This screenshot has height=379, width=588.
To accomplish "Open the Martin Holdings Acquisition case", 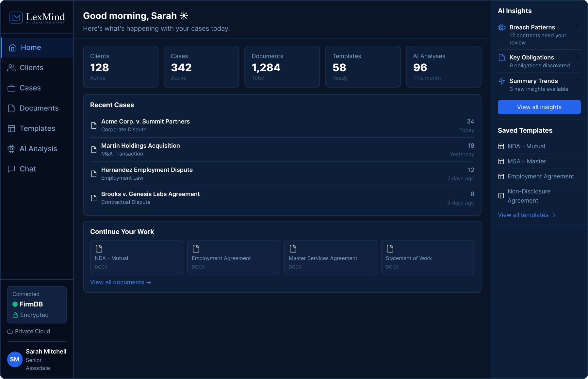I will click(x=282, y=150).
